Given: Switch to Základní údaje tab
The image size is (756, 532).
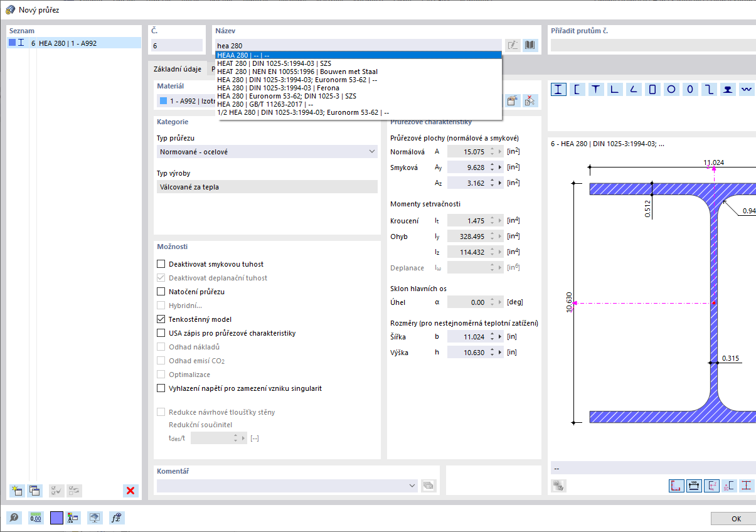Looking at the screenshot, I should [179, 69].
